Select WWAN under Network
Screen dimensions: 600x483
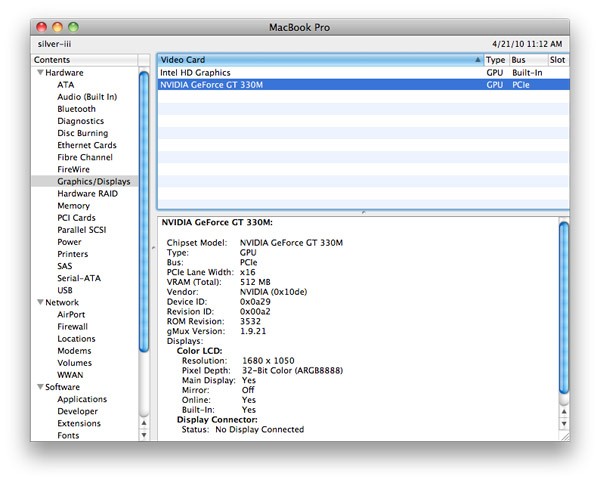tap(70, 375)
